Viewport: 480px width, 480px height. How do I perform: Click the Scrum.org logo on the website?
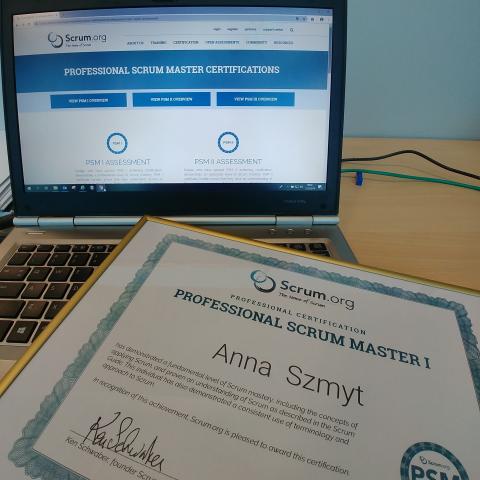tap(77, 40)
